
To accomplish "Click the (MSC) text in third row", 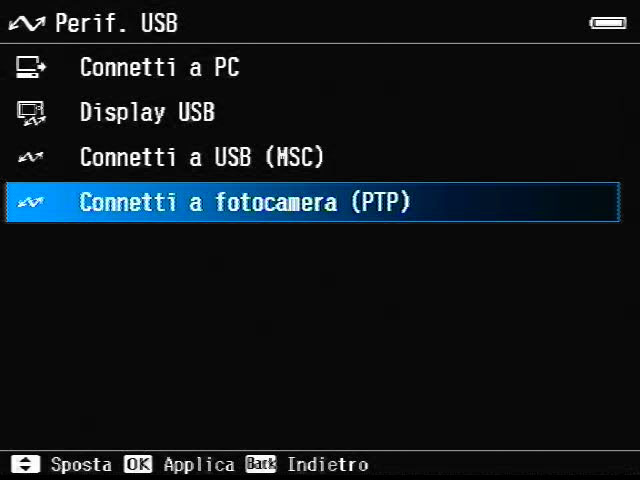I will 294,157.
